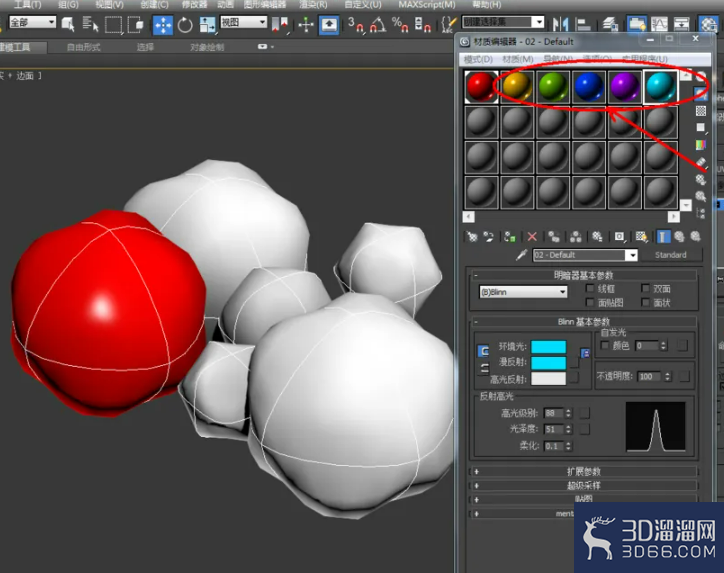Click the Mirror tool icon
The height and width of the screenshot is (573, 724).
pyautogui.click(x=561, y=24)
